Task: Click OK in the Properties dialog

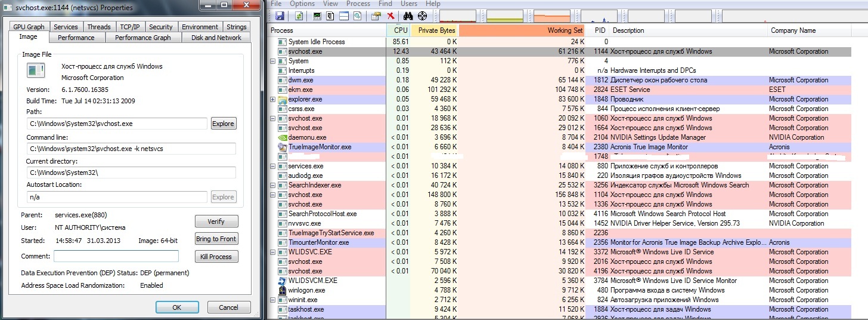Action: click(177, 307)
